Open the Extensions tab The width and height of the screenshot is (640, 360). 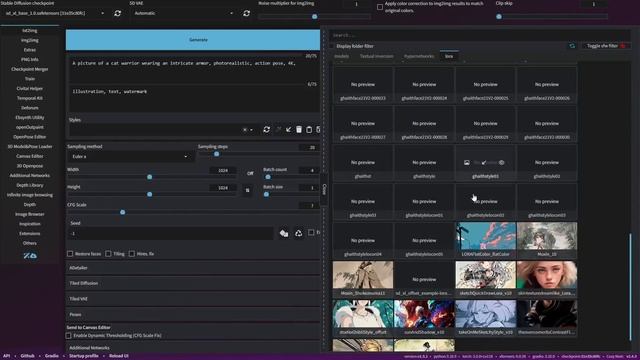point(30,233)
